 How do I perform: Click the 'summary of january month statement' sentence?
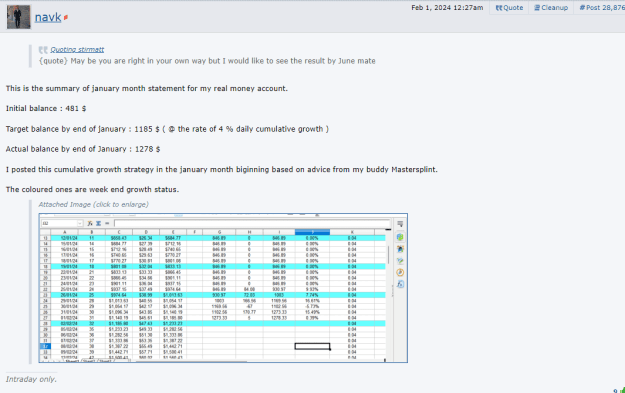[147, 88]
